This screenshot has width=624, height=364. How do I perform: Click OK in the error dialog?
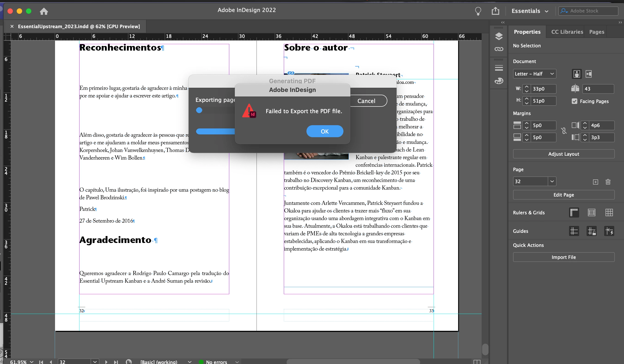(325, 131)
